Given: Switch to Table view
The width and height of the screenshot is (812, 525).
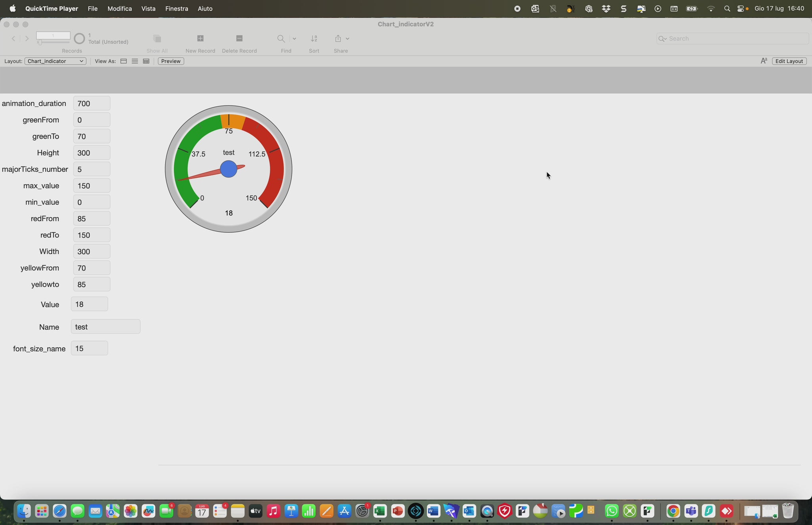Looking at the screenshot, I should pos(146,61).
